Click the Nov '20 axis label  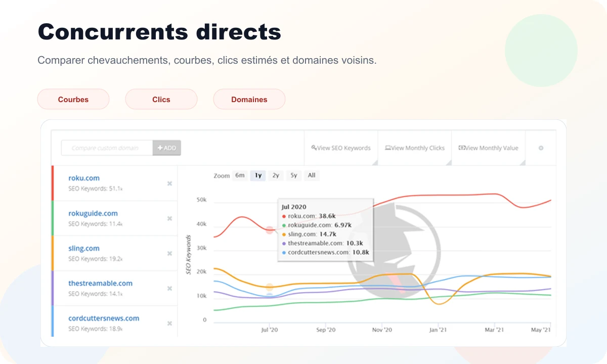pyautogui.click(x=382, y=330)
